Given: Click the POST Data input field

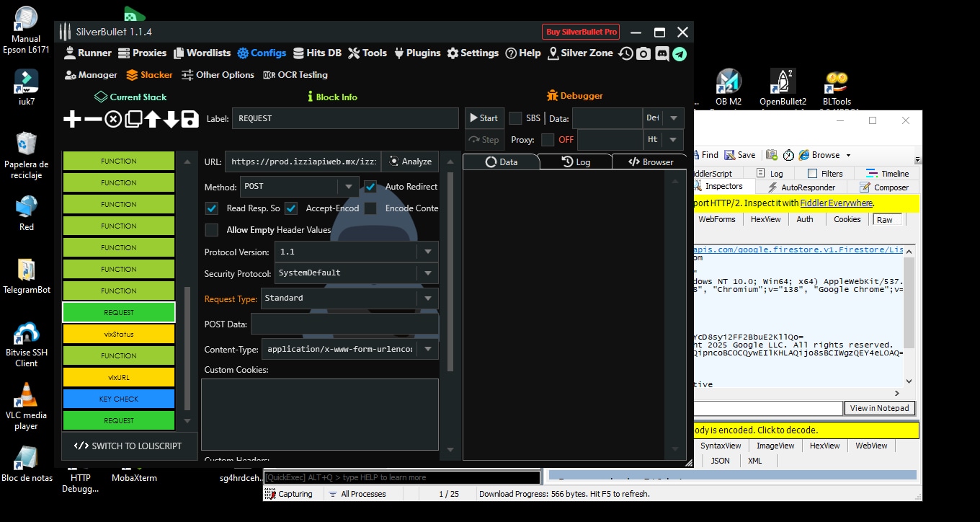Looking at the screenshot, I should tap(344, 324).
